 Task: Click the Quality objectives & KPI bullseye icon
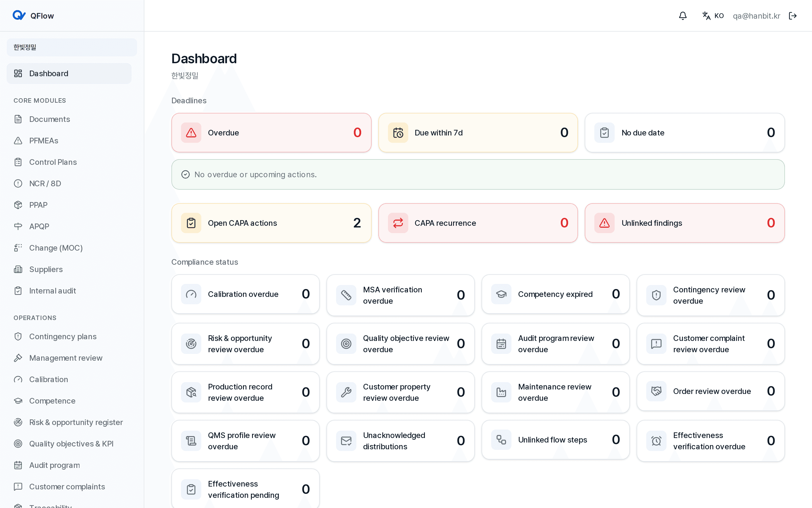click(18, 444)
